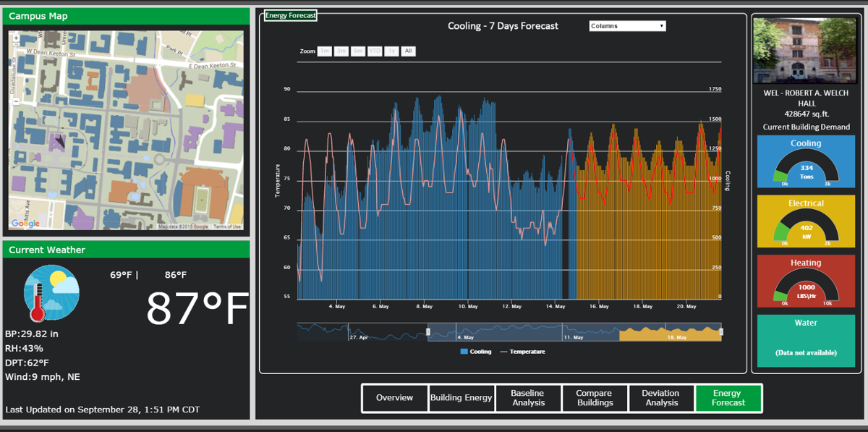Open the map Terms of Use link
This screenshot has height=432, width=868.
tap(227, 226)
